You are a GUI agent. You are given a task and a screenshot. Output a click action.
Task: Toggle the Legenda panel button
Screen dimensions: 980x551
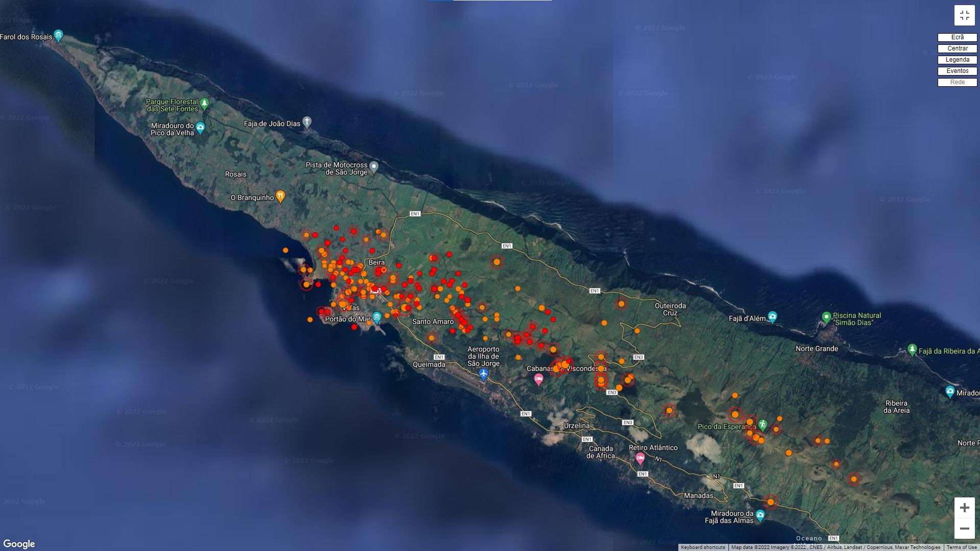957,60
